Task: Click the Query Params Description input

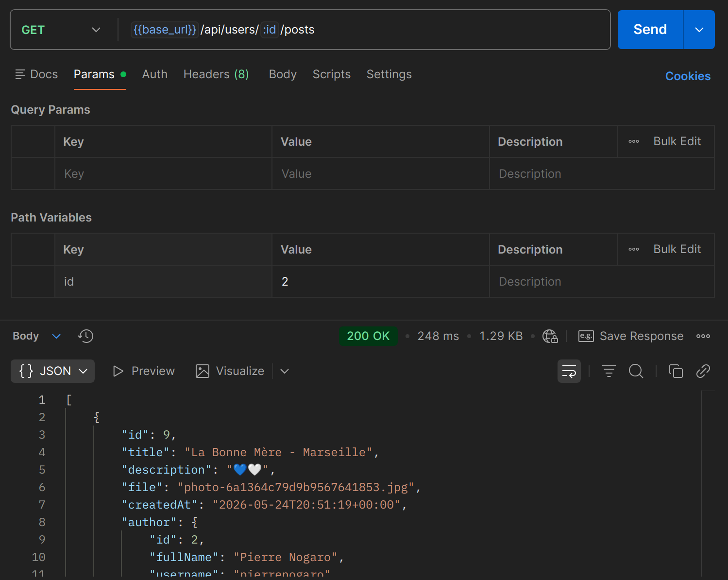Action: coord(602,174)
